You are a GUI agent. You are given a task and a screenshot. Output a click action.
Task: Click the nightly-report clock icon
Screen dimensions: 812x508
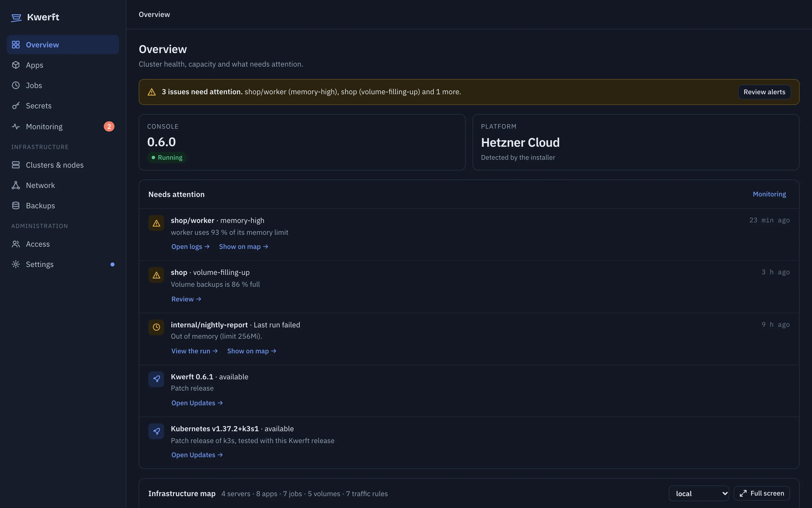click(x=156, y=327)
